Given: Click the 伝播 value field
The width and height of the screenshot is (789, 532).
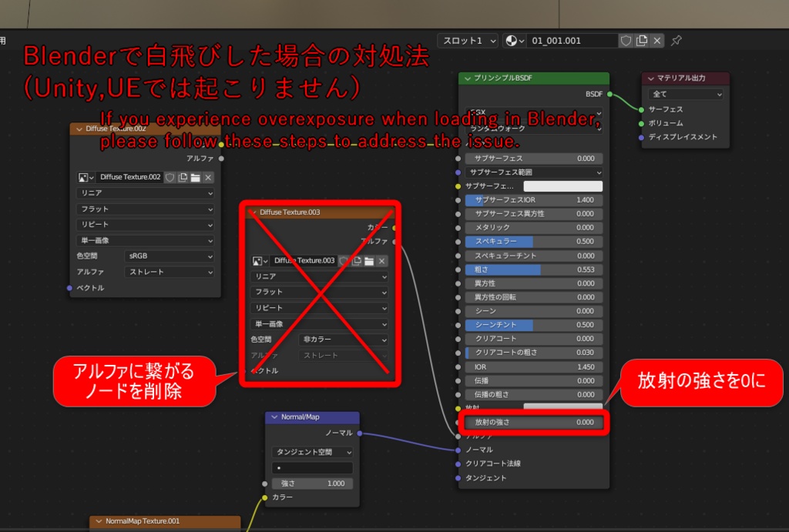Looking at the screenshot, I should (534, 381).
